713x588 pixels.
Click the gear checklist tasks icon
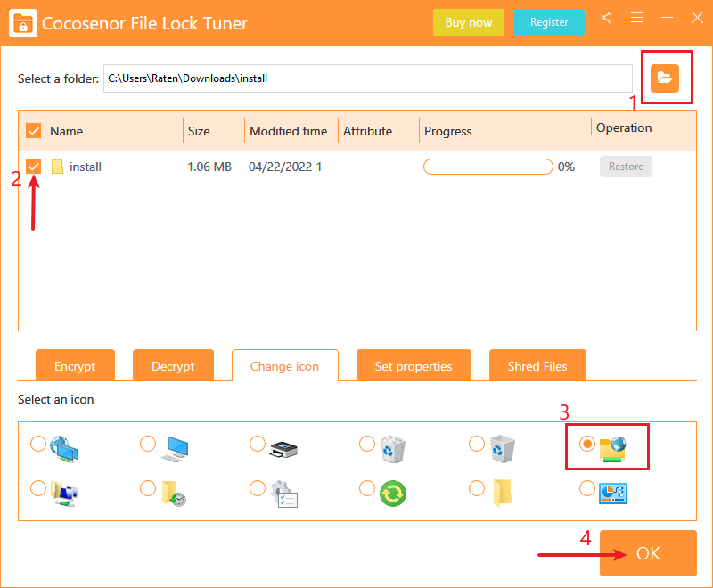point(284,494)
